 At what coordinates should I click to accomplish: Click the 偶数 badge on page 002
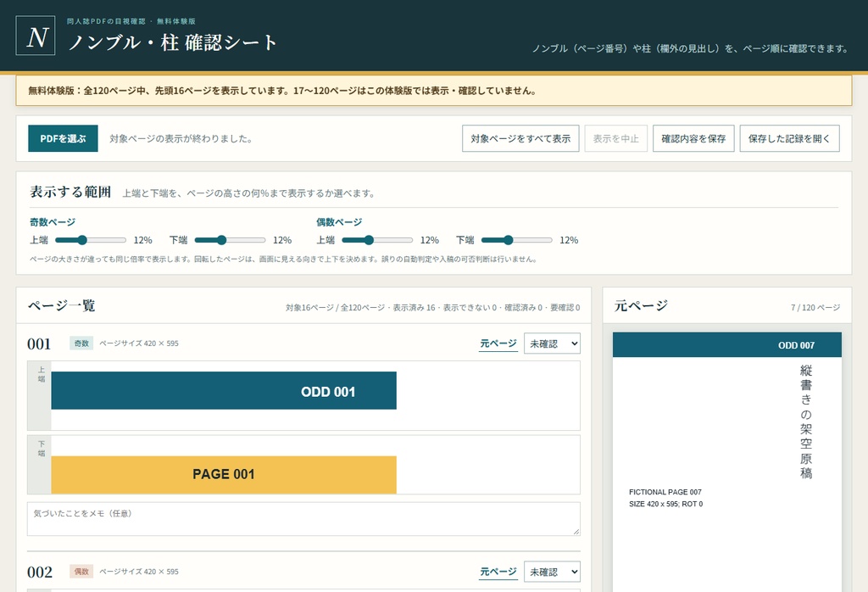[x=81, y=572]
